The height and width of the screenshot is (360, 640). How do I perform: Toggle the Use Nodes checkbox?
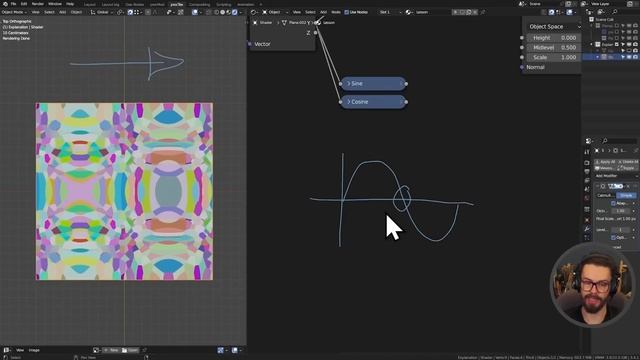pyautogui.click(x=347, y=12)
